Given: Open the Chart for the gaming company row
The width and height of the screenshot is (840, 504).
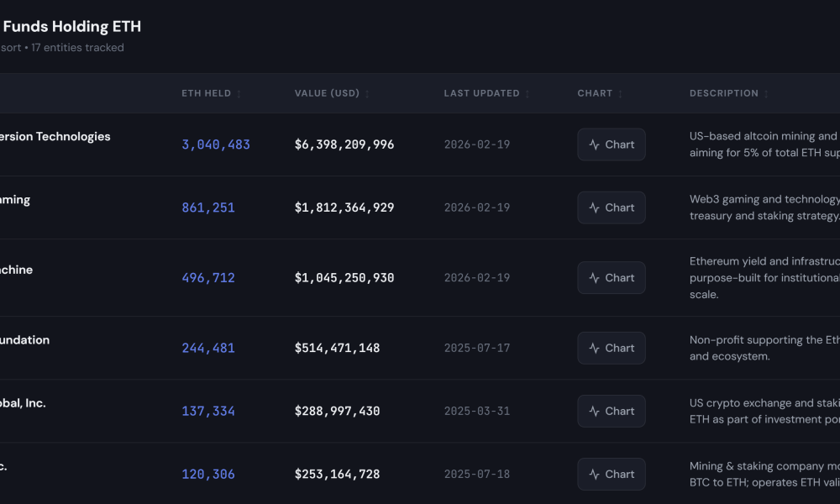Looking at the screenshot, I should tap(611, 207).
